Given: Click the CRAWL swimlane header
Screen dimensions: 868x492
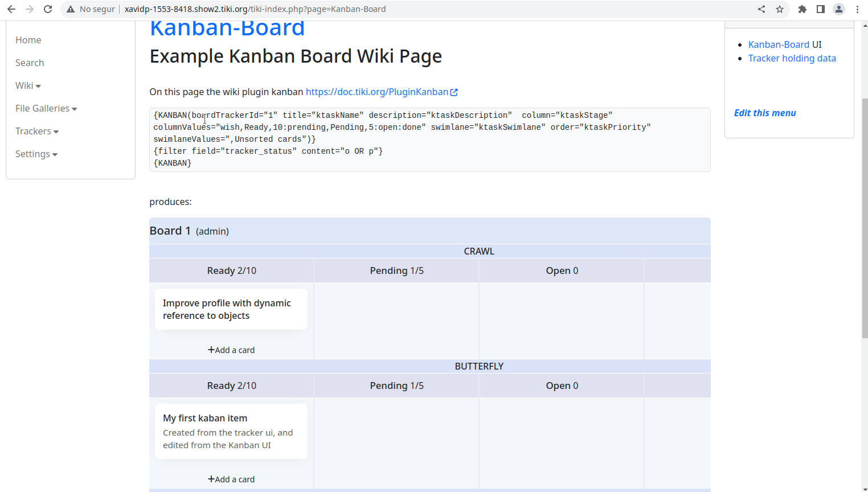Looking at the screenshot, I should coord(430,251).
